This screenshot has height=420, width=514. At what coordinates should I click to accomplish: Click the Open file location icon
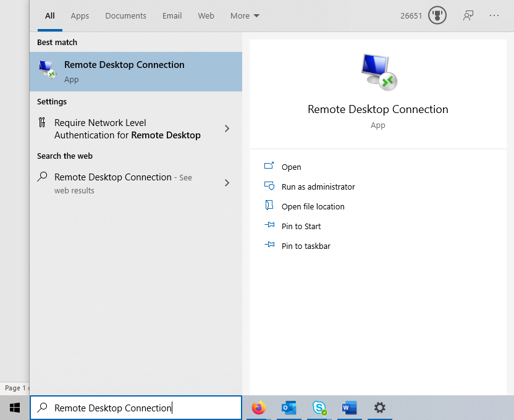tap(269, 206)
